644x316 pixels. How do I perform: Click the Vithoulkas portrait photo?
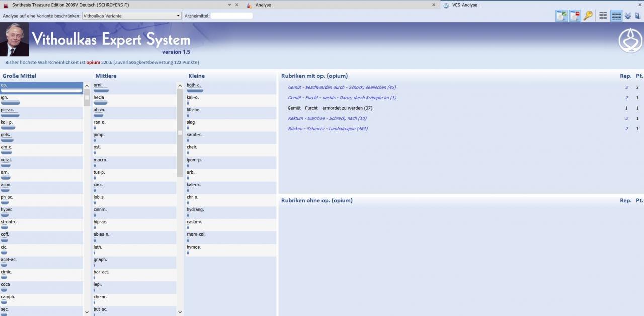click(14, 39)
